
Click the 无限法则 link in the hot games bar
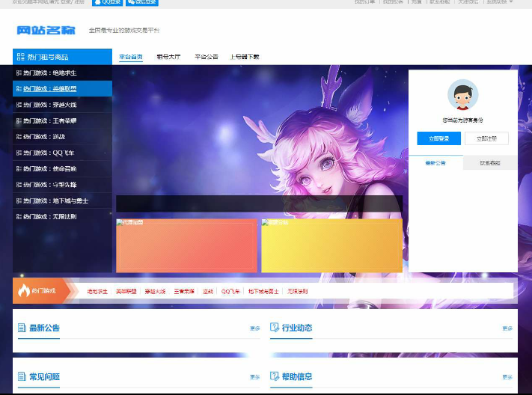click(297, 292)
